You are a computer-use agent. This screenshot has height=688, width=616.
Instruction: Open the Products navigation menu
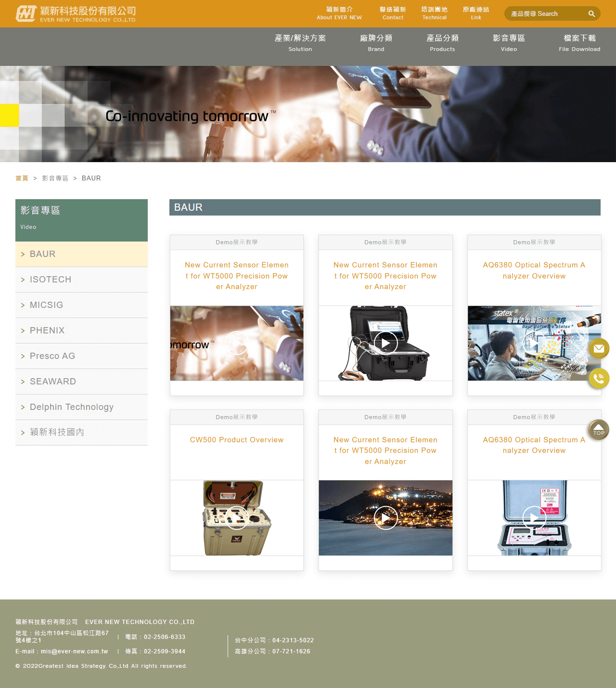tap(442, 42)
